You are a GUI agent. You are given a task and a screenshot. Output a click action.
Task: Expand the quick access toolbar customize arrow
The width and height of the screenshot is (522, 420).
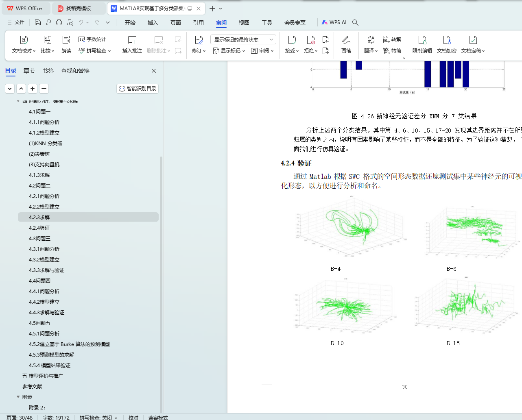click(108, 22)
